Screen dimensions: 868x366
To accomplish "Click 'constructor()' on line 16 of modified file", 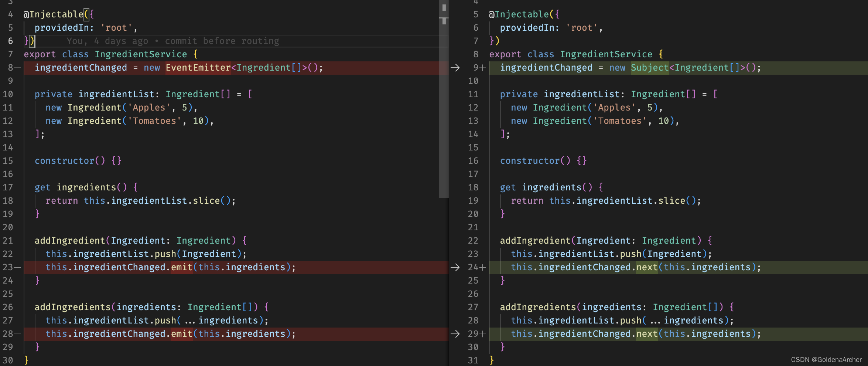I will coord(536,161).
